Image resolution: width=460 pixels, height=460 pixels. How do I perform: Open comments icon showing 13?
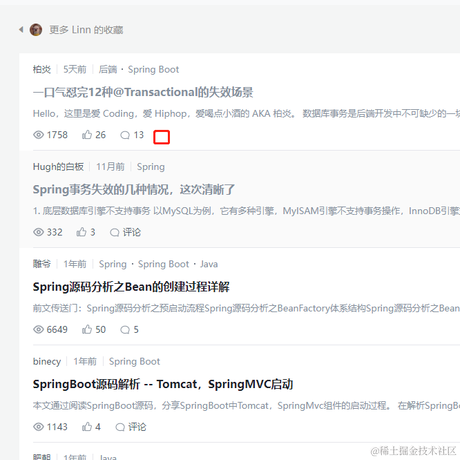[x=125, y=135]
